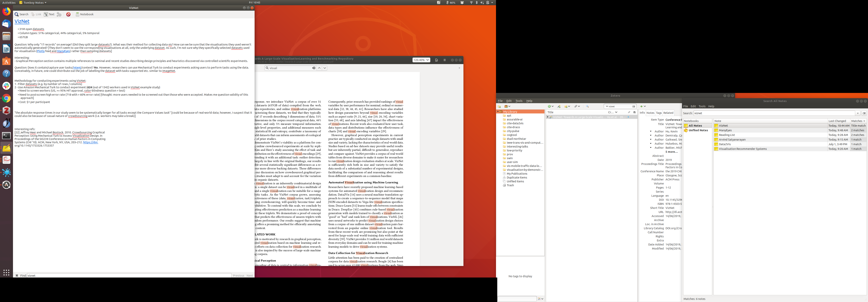Screen dimensions: 868x302
Task: Click the red Delete note icon in Tomboy
Action: click(68, 15)
